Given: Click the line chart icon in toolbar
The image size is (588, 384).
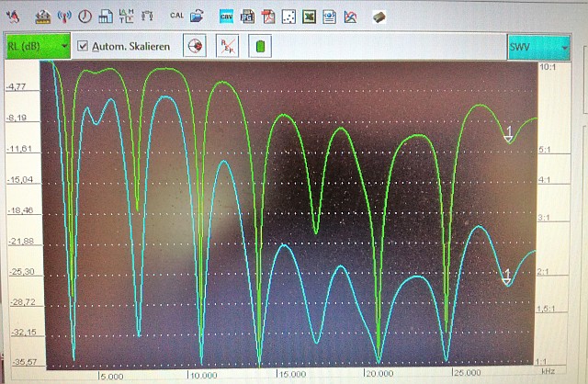Looking at the screenshot, I should (350, 16).
